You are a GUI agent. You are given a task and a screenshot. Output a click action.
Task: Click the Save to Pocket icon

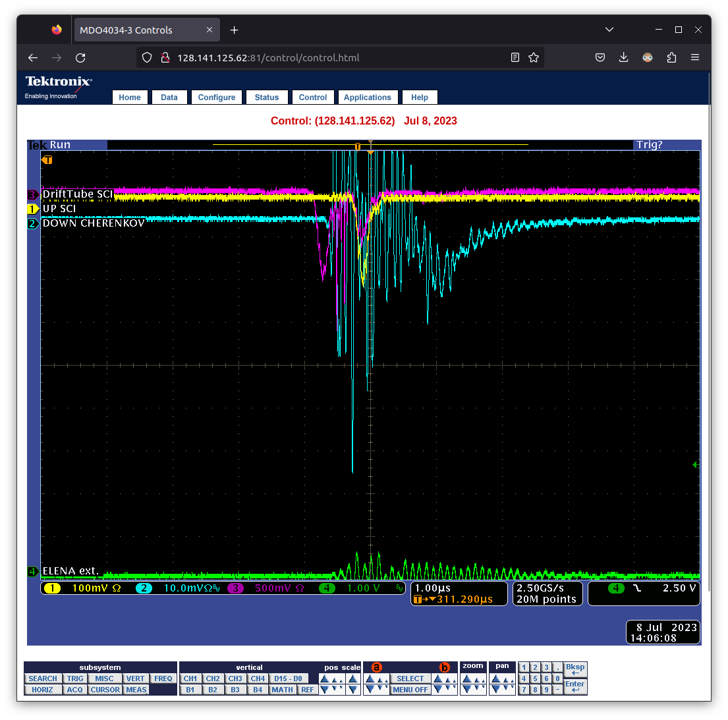tap(600, 58)
